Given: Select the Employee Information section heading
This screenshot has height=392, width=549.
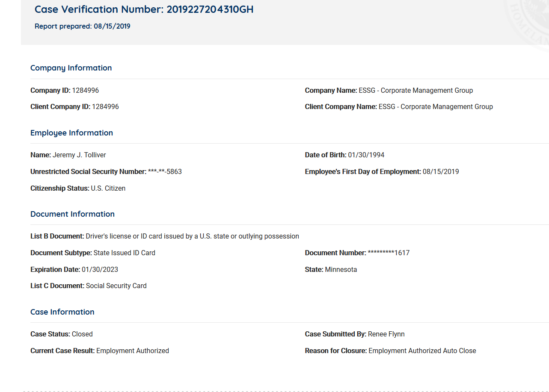Looking at the screenshot, I should click(71, 133).
